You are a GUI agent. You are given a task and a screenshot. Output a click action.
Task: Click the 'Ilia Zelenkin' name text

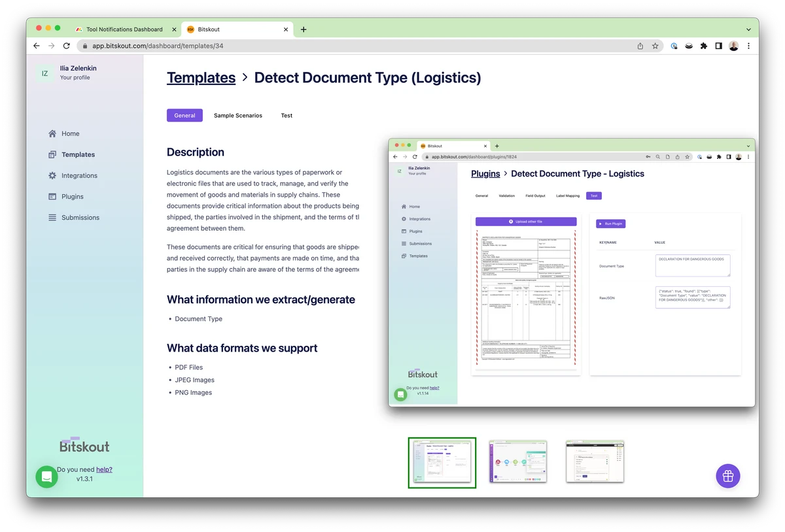[x=78, y=68]
